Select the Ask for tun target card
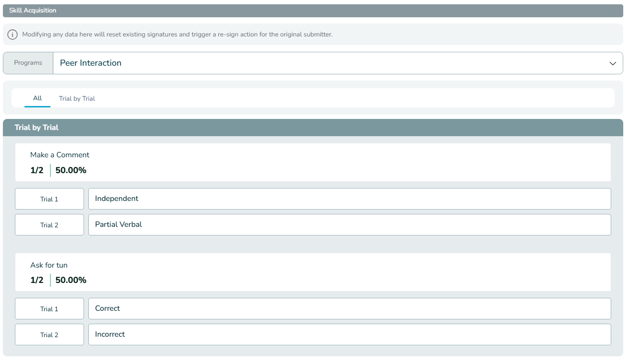The width and height of the screenshot is (629, 364). 313,272
